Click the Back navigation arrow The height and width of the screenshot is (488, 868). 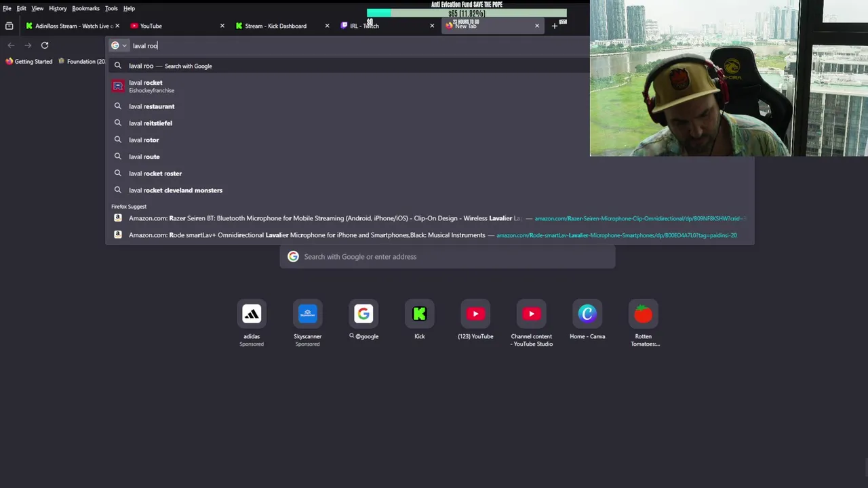click(x=11, y=45)
